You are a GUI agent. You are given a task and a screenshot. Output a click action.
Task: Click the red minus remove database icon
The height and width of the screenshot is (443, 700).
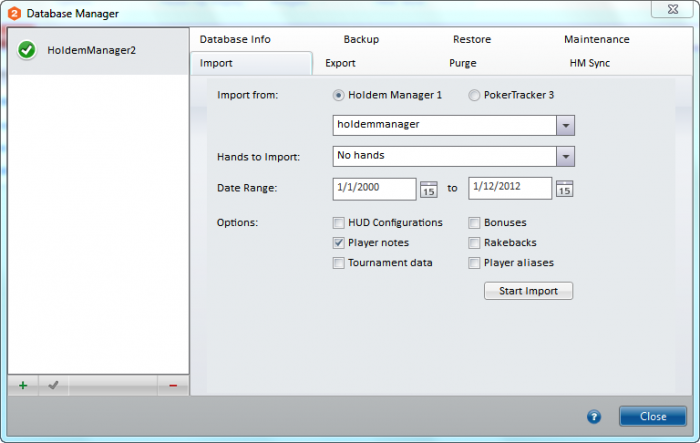(x=173, y=385)
